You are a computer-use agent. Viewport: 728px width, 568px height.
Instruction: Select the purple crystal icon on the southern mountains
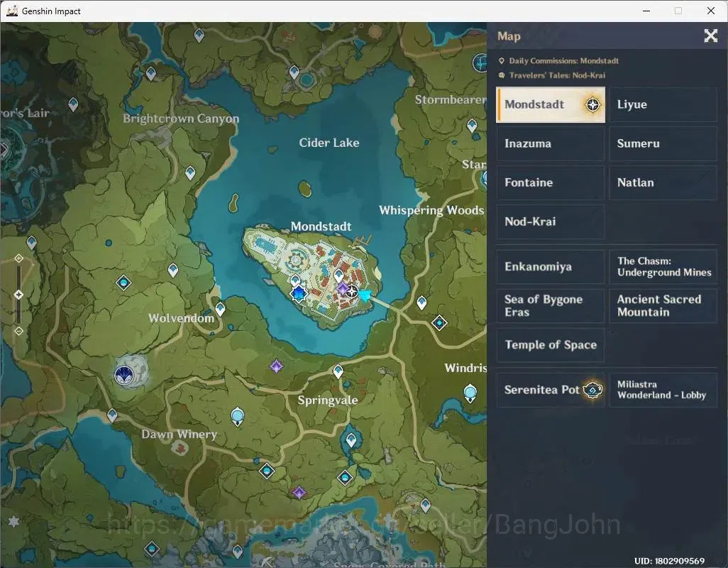click(299, 492)
